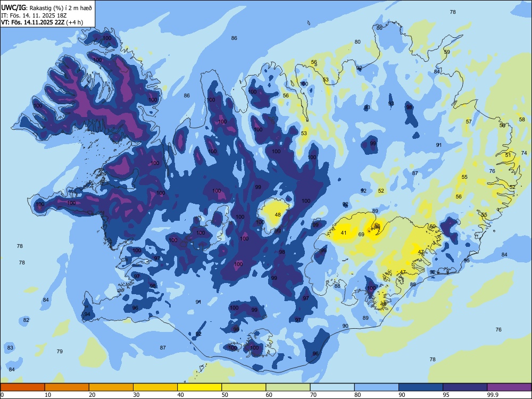
Task: Select the navy 95–99.9 legend swatch
Action: [x=465, y=387]
